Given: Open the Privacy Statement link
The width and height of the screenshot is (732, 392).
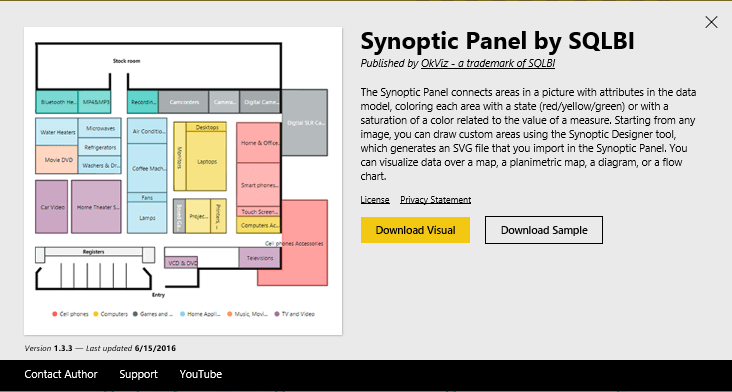Looking at the screenshot, I should (x=436, y=200).
